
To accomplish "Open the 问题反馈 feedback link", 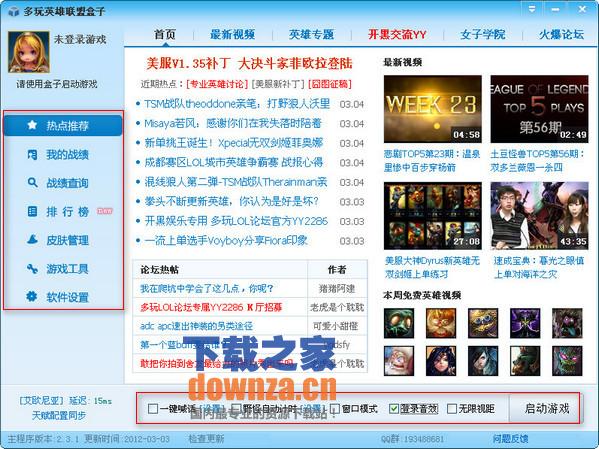I will pos(510,439).
